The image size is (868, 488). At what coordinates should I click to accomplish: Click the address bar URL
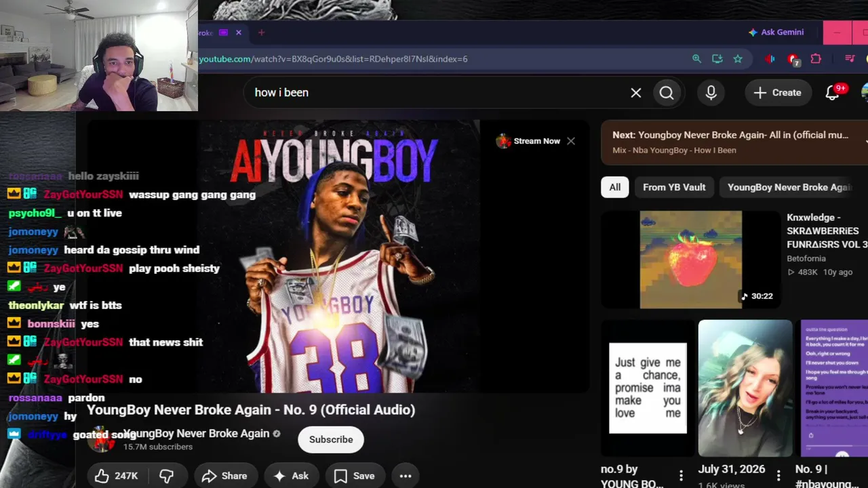point(333,59)
